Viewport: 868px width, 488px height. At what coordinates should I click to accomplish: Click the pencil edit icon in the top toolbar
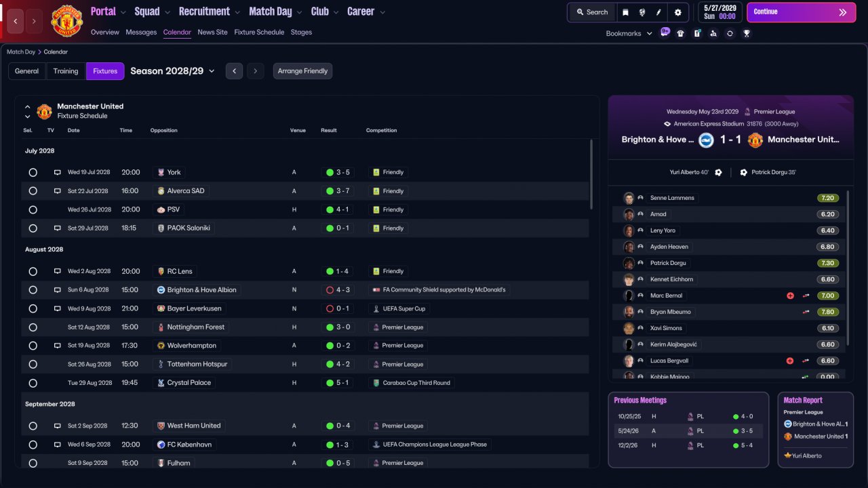click(658, 12)
